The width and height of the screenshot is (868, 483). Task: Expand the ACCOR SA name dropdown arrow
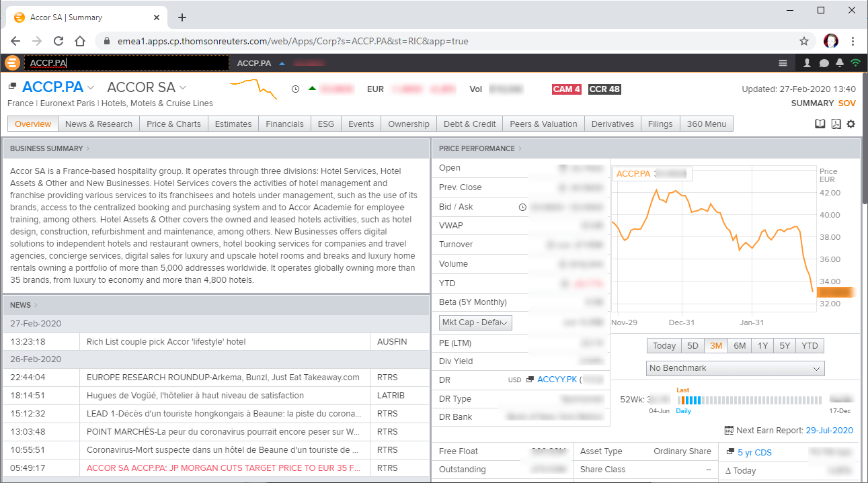coord(183,87)
